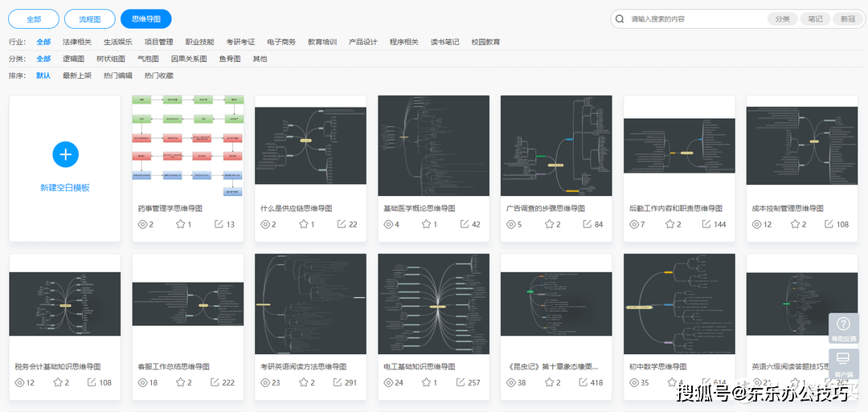Viewport: 868px width, 412px height.
Task: Click the eye views icon on 广告调查的步骤思维导图 card
Action: point(508,224)
